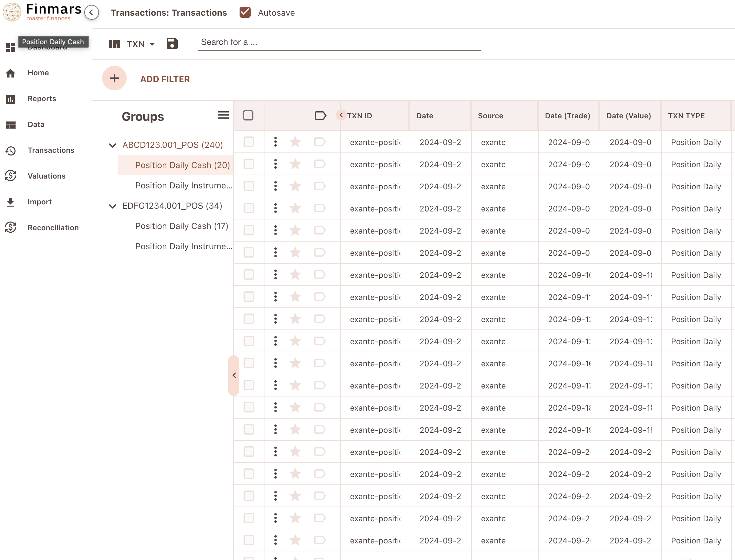Click the Search for a... input field
Image resolution: width=735 pixels, height=560 pixels.
[x=339, y=42]
